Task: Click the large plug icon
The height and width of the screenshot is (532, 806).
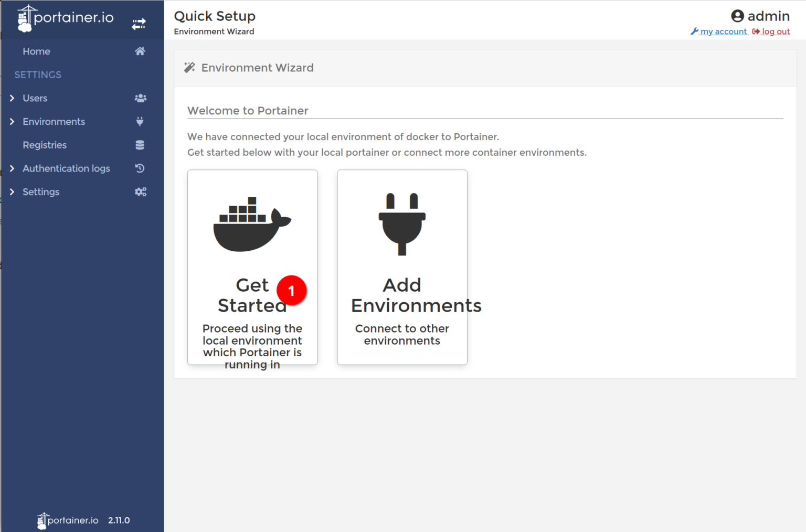Action: coord(402,224)
